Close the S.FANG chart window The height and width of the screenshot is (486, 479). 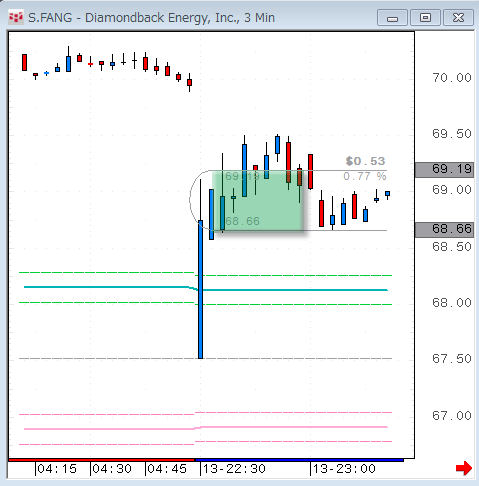[x=458, y=18]
